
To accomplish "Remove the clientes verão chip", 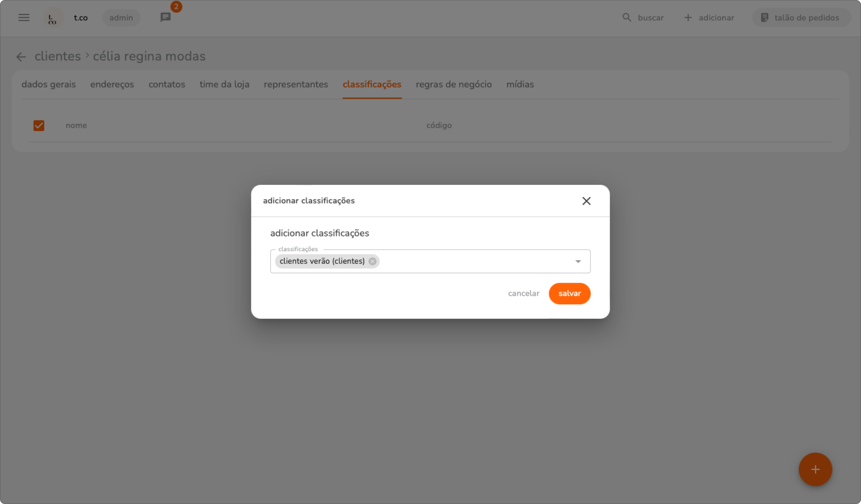I will click(x=372, y=261).
